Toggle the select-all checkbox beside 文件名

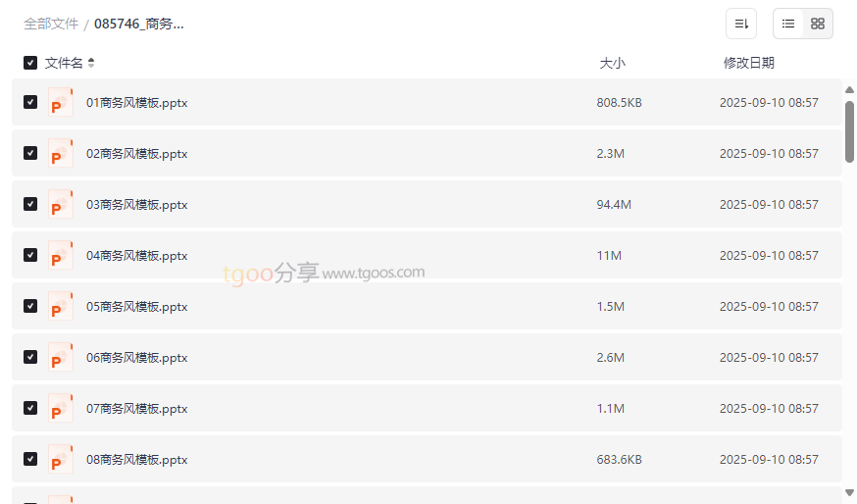(x=30, y=63)
